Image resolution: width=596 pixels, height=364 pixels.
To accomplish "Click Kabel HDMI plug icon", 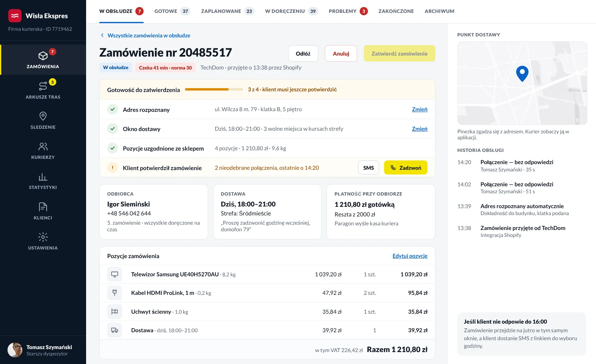I will 115,293.
